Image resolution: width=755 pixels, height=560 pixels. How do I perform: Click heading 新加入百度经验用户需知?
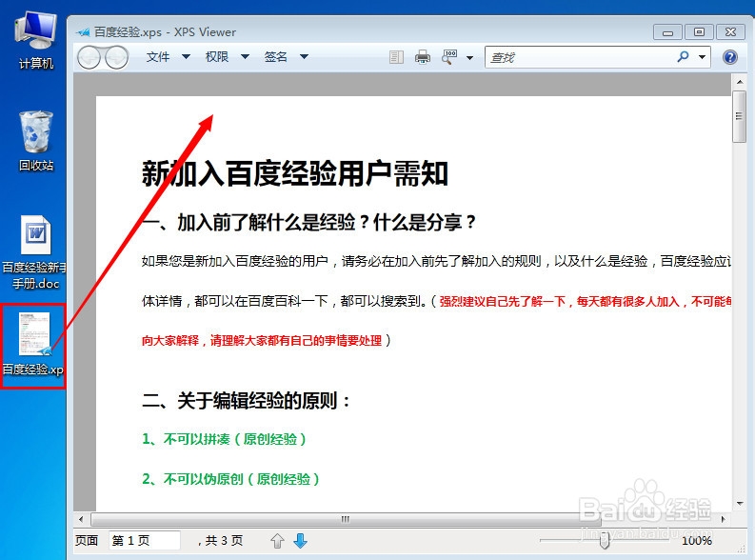(295, 173)
